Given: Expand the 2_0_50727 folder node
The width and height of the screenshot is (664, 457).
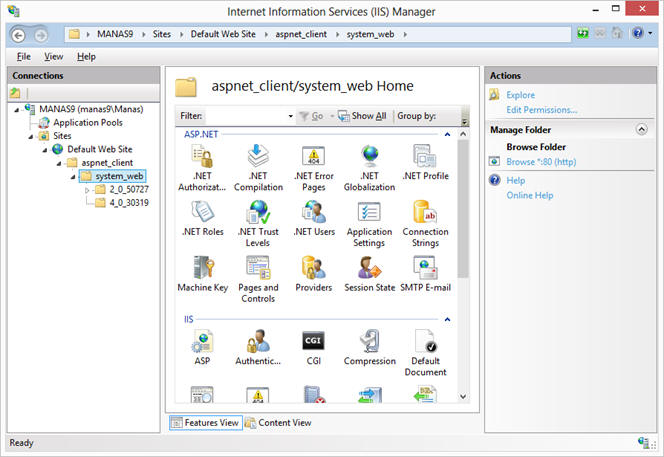Looking at the screenshot, I should click(x=87, y=190).
